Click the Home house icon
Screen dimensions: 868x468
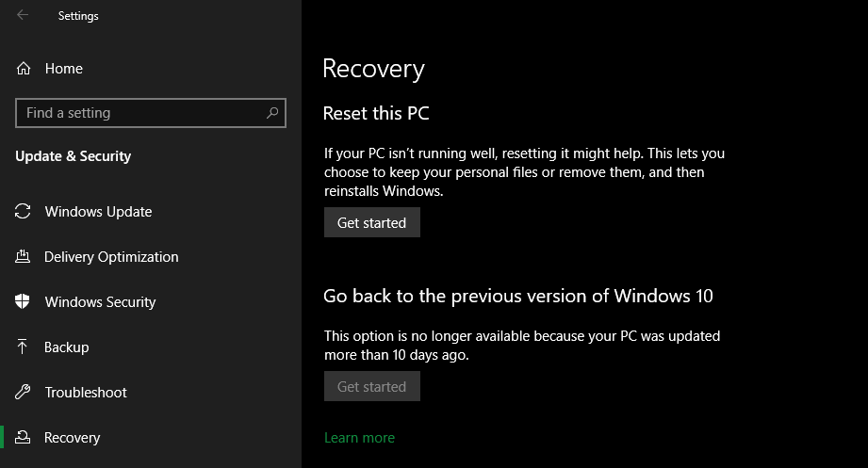(24, 69)
